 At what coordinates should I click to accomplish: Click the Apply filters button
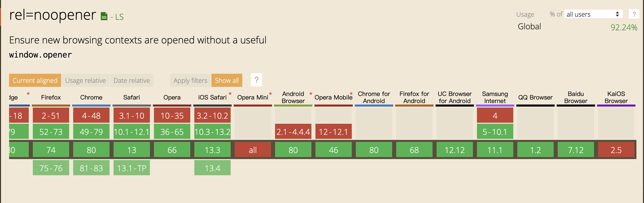(190, 81)
